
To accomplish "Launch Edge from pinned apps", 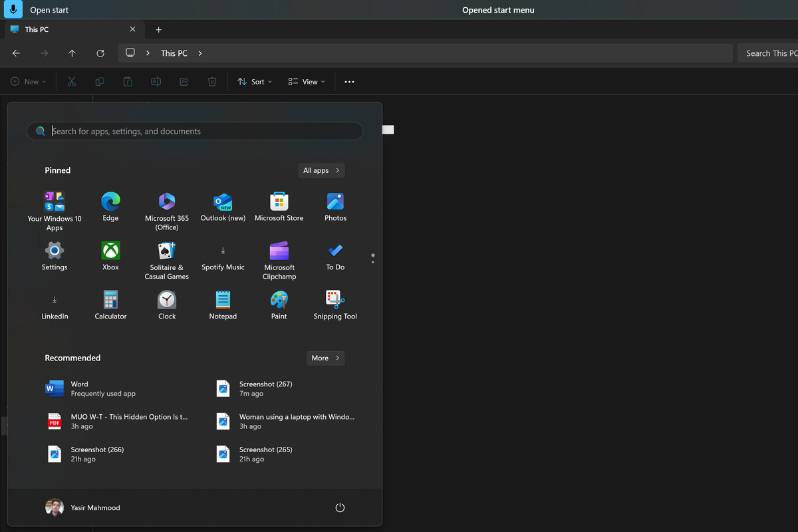I will [110, 207].
